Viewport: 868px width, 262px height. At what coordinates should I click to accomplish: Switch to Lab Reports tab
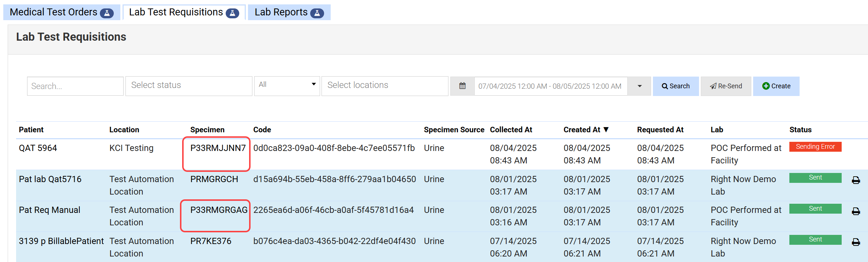[x=281, y=12]
